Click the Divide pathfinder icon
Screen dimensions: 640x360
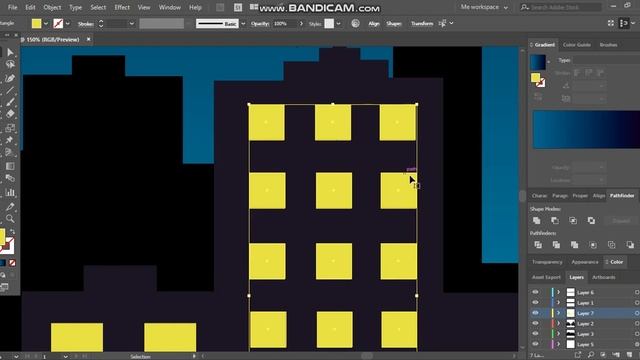pyautogui.click(x=538, y=245)
